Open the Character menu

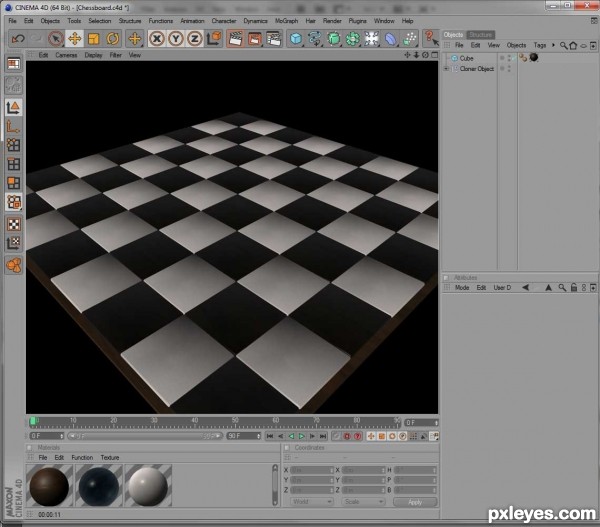click(224, 21)
